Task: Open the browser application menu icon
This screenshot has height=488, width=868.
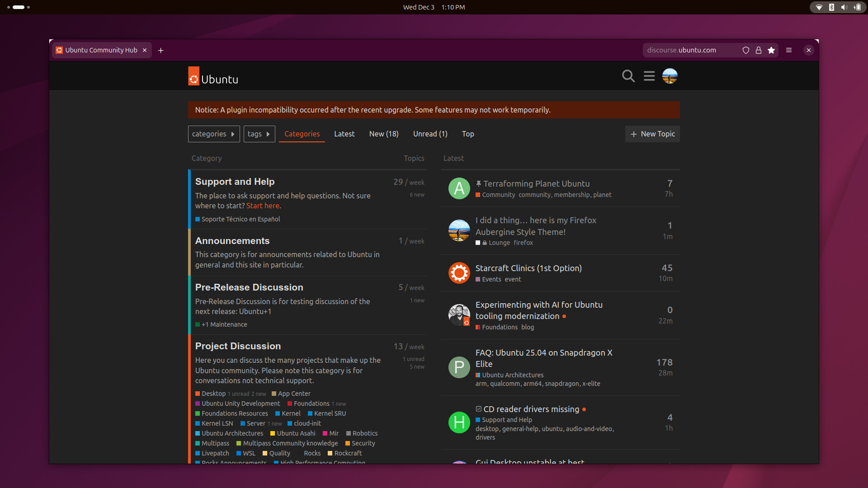Action: 789,50
